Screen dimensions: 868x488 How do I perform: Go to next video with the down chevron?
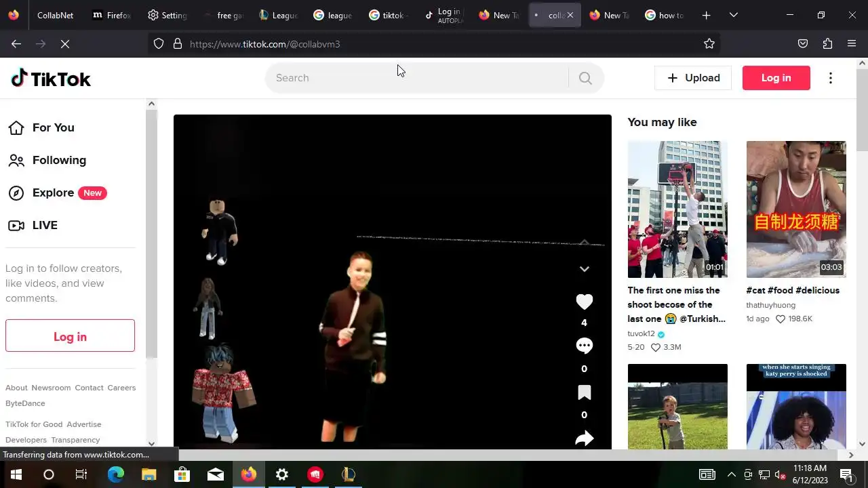[x=584, y=269]
